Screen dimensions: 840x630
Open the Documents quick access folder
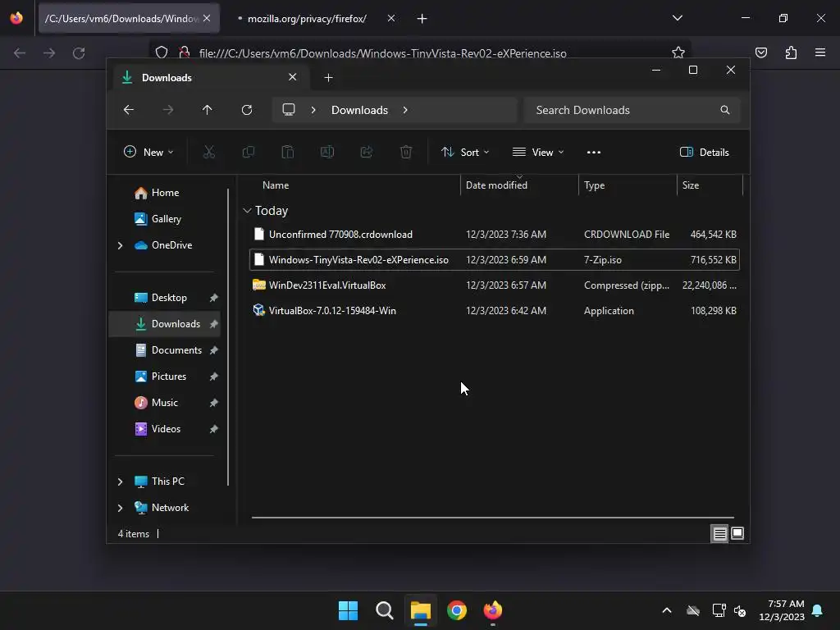(x=176, y=349)
